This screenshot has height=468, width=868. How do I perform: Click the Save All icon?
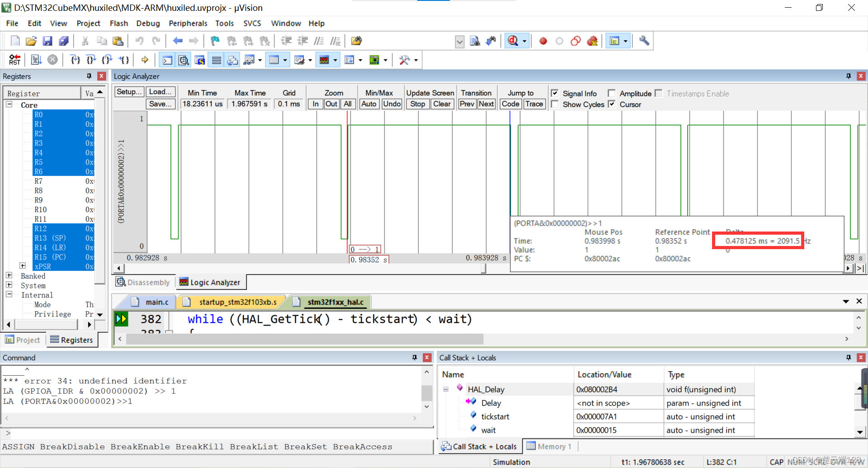[x=64, y=41]
